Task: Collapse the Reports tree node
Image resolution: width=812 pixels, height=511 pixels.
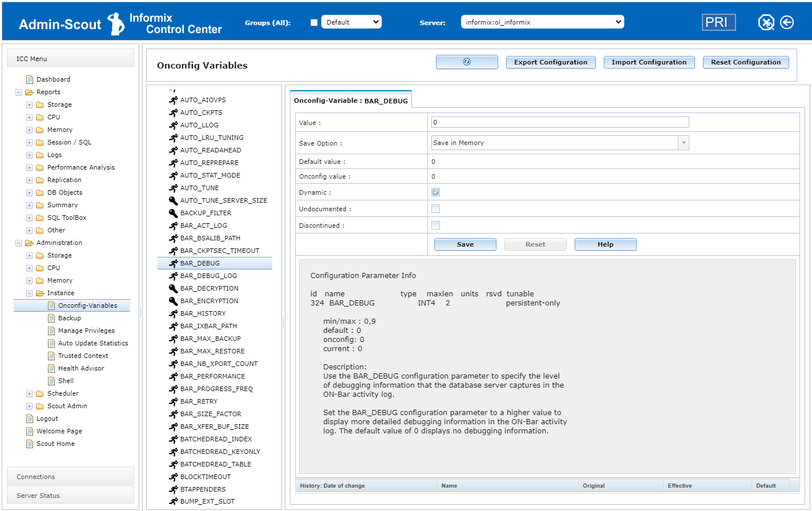Action: (18, 92)
